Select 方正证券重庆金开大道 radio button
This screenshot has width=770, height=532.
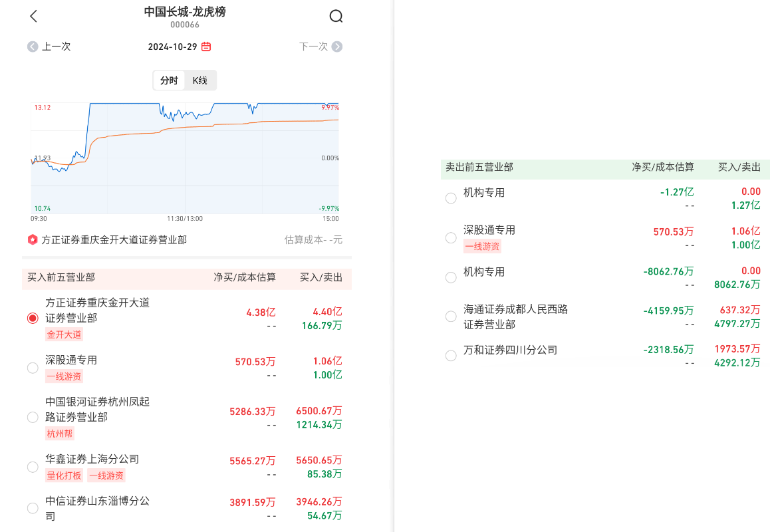click(x=33, y=318)
